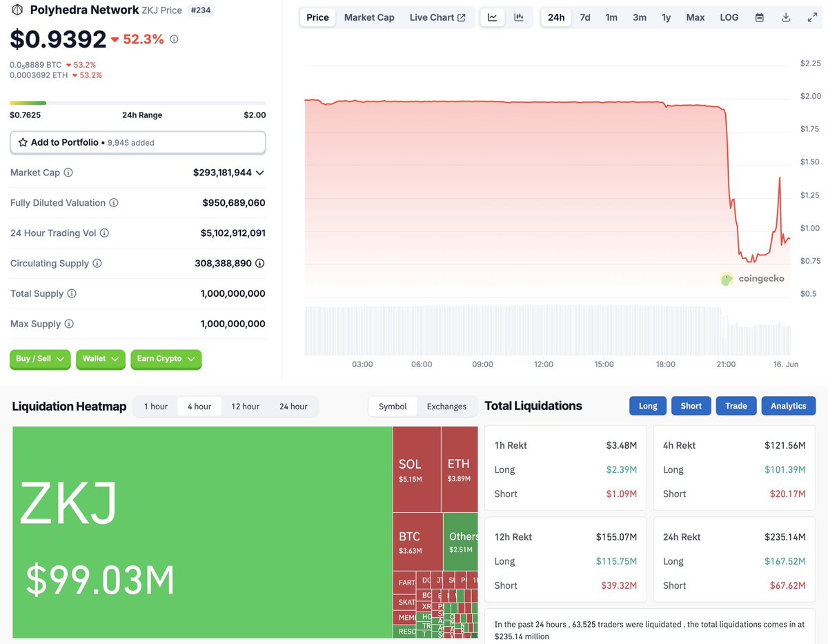
Task: Open the Buy / Sell dropdown
Action: pyautogui.click(x=39, y=360)
